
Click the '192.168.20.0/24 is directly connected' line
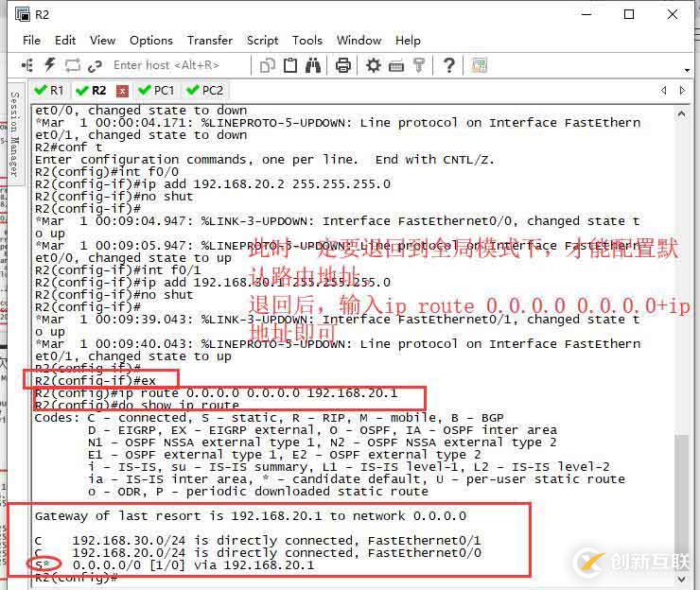tap(258, 552)
